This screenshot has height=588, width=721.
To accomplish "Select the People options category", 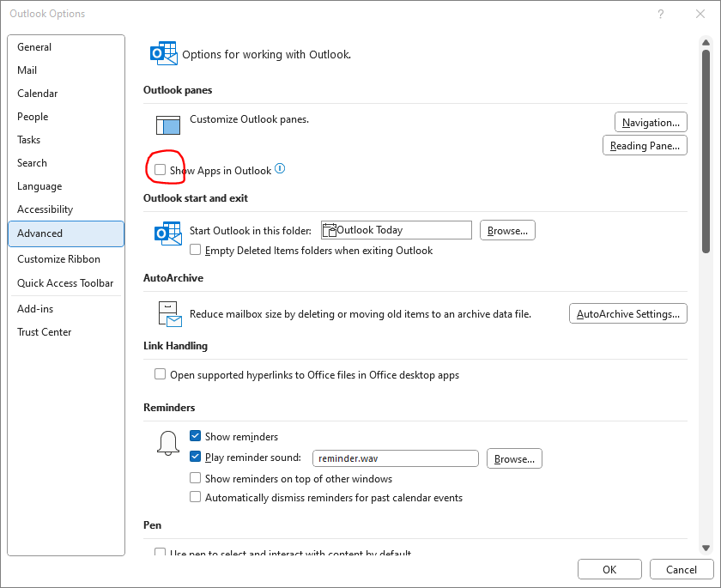I will pyautogui.click(x=66, y=117).
